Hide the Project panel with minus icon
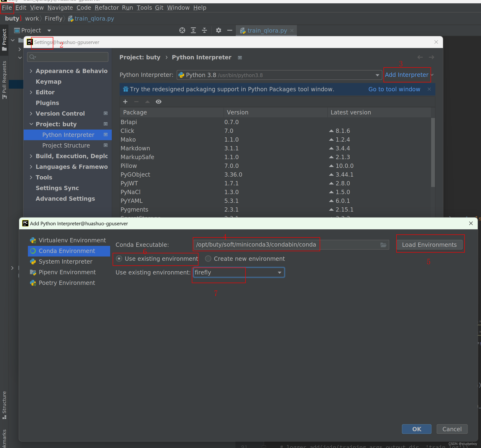This screenshot has height=448, width=481. coord(230,30)
